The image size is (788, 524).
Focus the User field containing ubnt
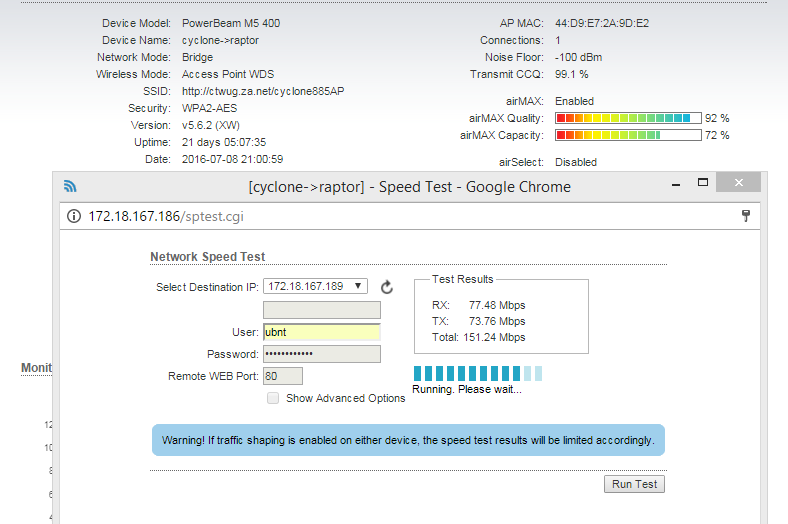pyautogui.click(x=321, y=332)
